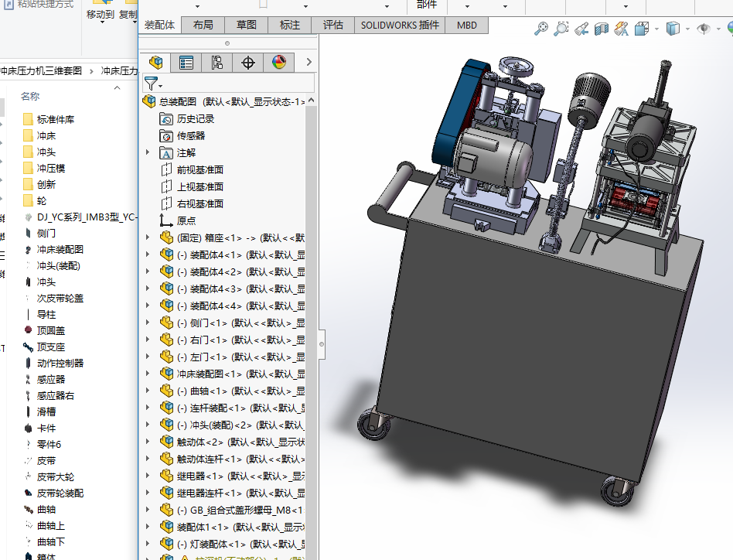Click the 移动到 button in Explorer
Viewport: 733px width, 560px height.
coord(100,14)
